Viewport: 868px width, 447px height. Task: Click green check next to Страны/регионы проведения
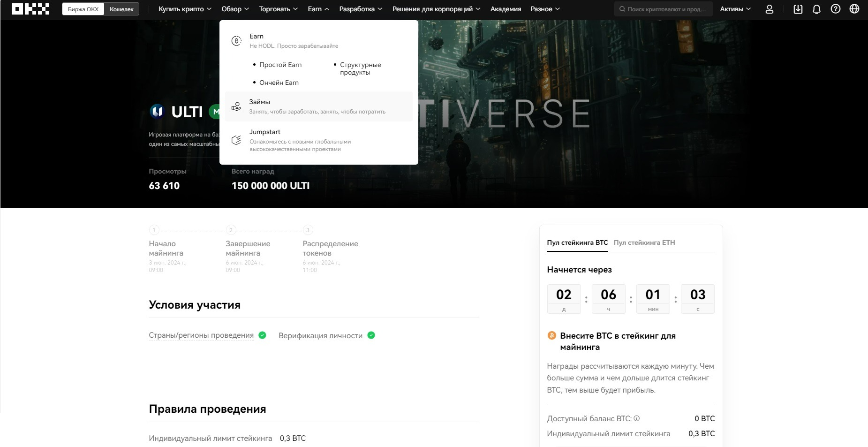point(263,335)
